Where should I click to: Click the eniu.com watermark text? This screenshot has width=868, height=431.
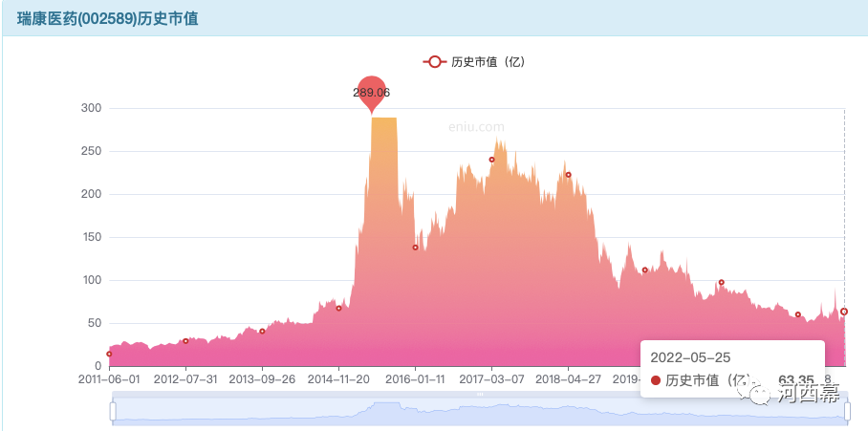coord(476,126)
